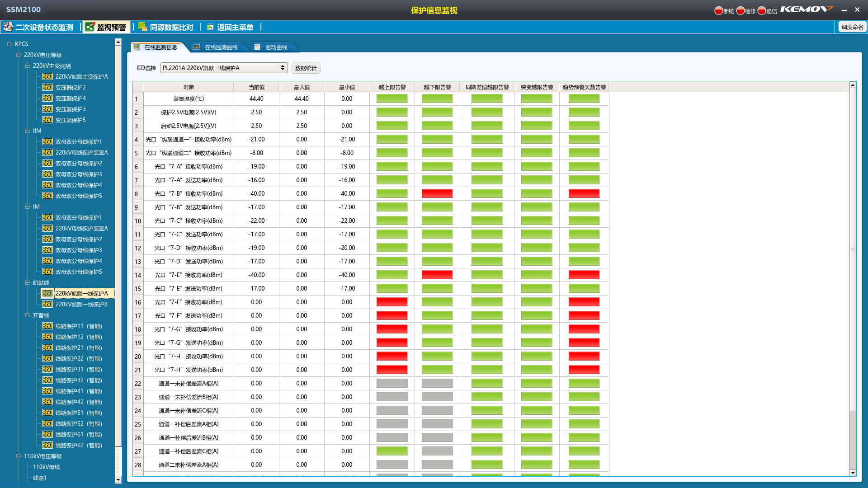
Task: Click the 监视预警 share icon
Action: point(90,27)
